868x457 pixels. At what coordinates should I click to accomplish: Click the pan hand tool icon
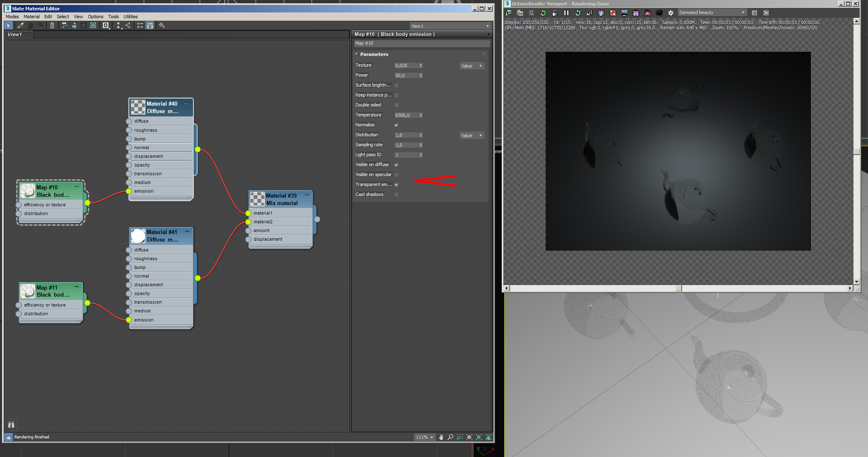click(441, 437)
